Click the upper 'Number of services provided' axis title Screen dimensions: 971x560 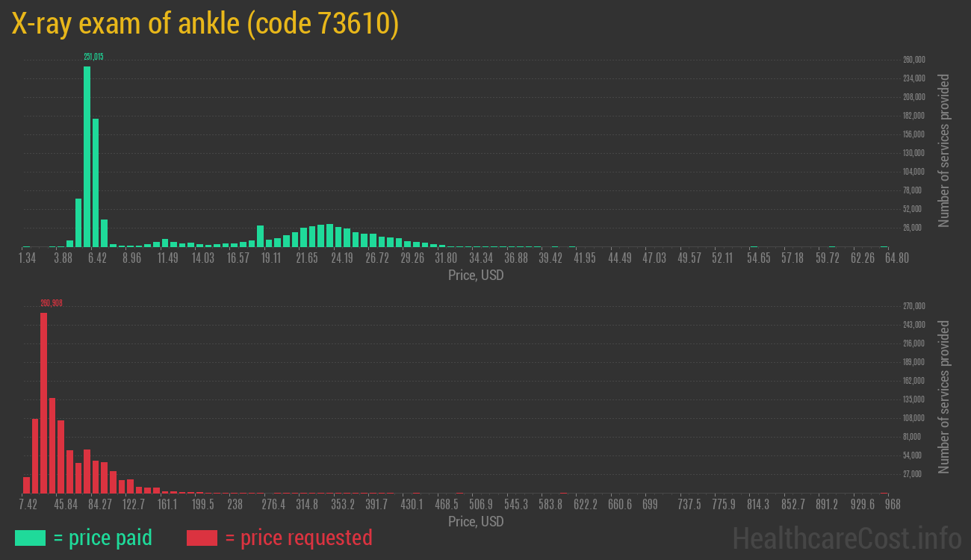pos(944,150)
